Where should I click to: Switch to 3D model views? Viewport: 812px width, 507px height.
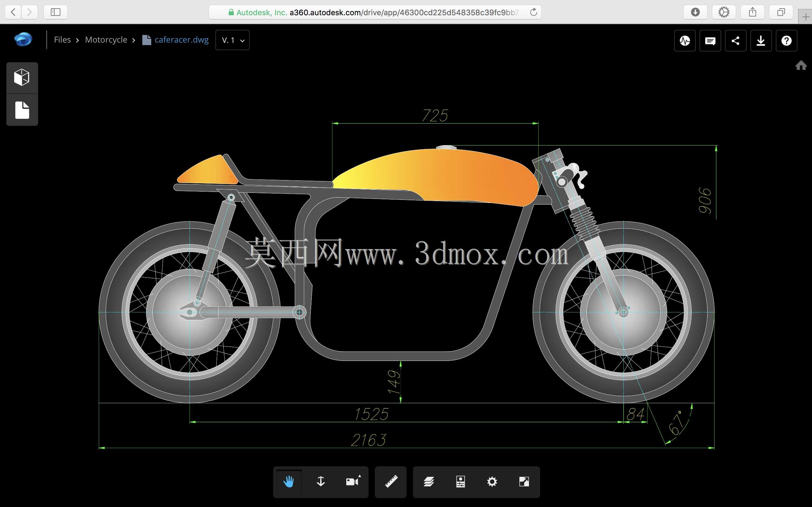(22, 78)
